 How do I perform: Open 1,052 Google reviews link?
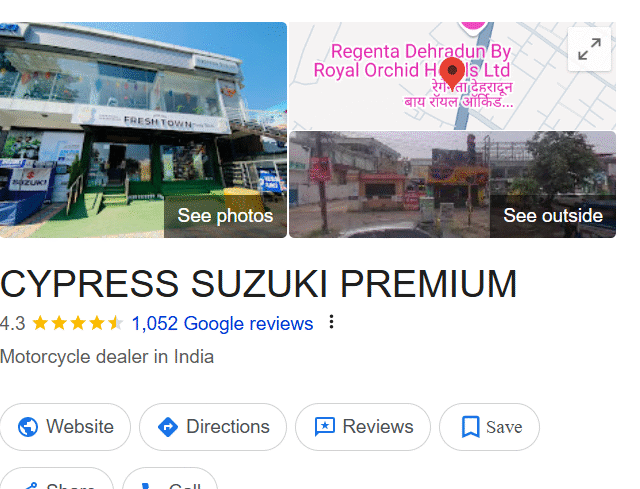(222, 324)
